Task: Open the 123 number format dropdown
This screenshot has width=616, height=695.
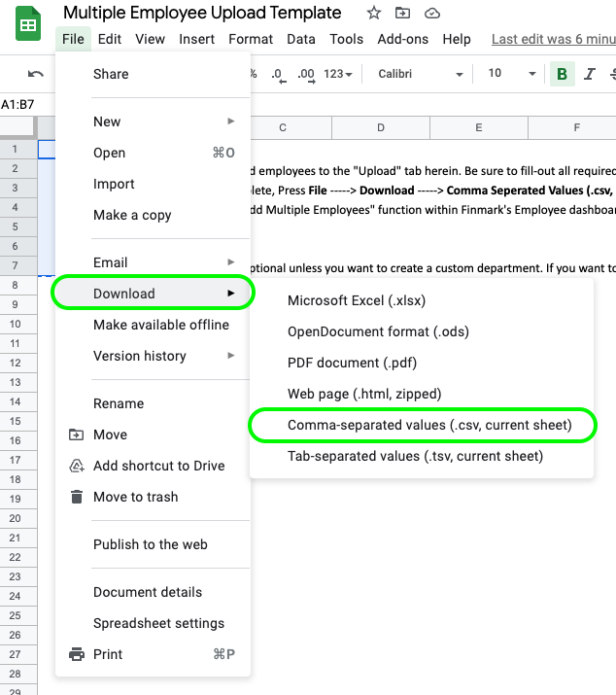Action: [x=338, y=74]
